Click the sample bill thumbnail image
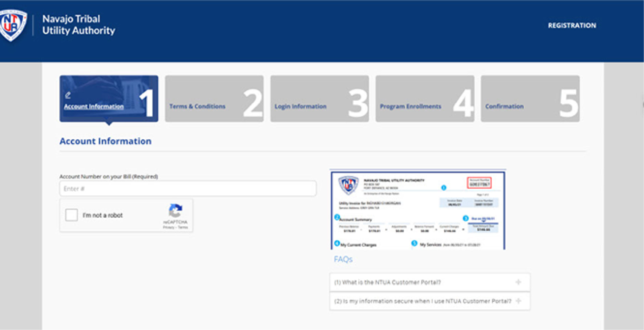Screen dimensions: 644x330 pos(418,213)
